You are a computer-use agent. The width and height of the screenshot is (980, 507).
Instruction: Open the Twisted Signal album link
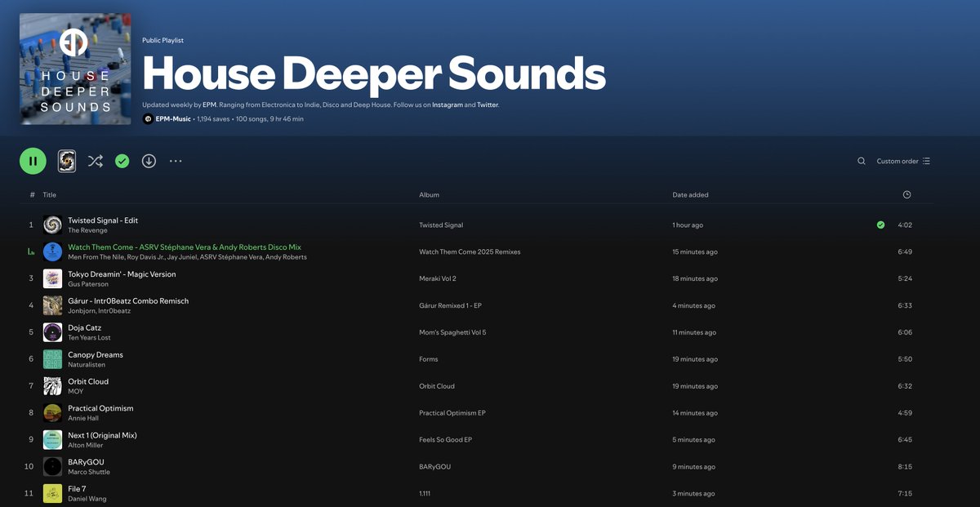pyautogui.click(x=441, y=225)
